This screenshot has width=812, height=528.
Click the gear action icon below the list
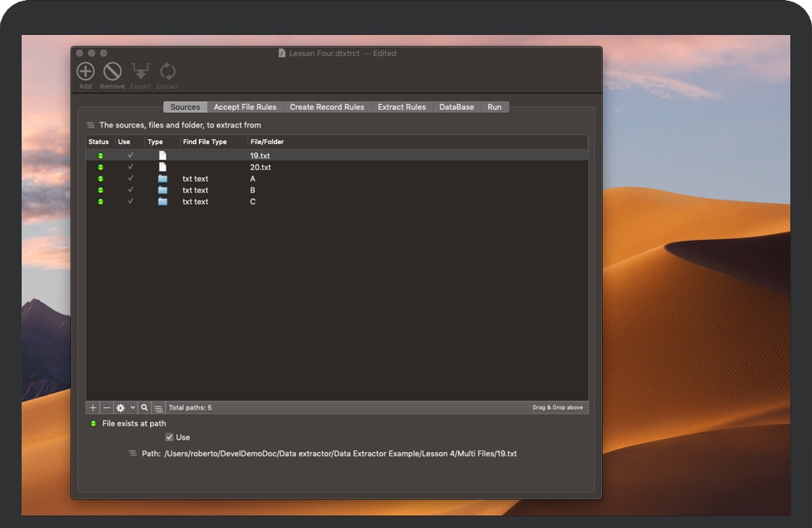[121, 407]
